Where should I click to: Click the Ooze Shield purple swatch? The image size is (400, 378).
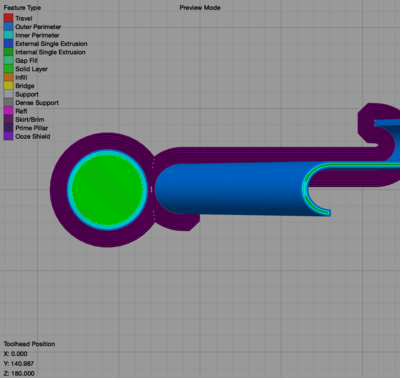[x=8, y=136]
